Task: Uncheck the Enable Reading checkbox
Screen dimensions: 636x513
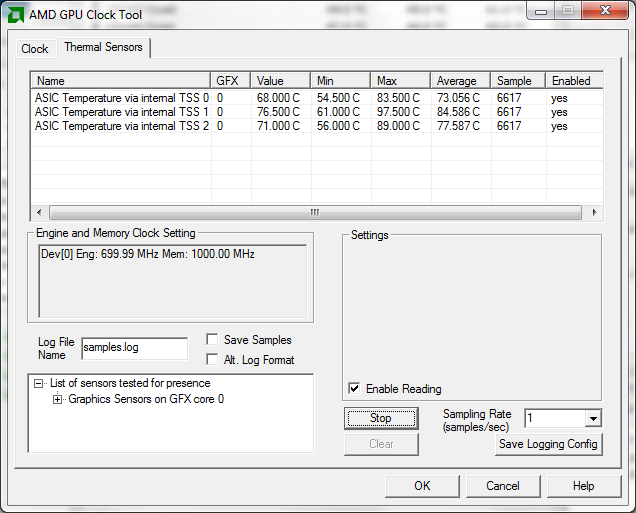Action: pyautogui.click(x=354, y=389)
